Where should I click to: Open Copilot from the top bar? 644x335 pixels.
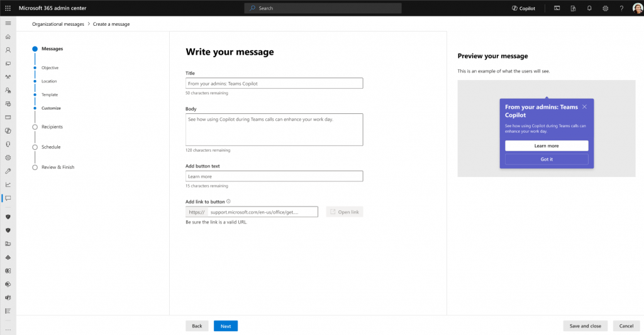click(523, 8)
